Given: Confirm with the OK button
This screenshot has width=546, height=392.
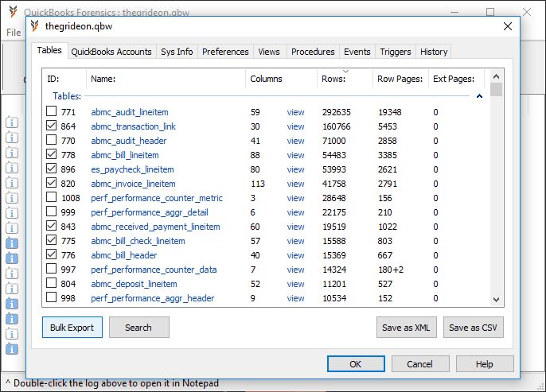Looking at the screenshot, I should [x=356, y=364].
